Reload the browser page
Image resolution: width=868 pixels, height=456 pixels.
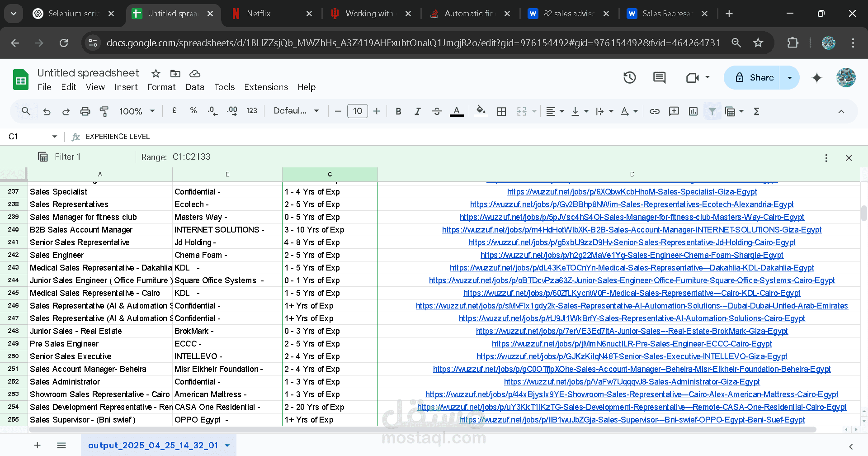tap(64, 43)
